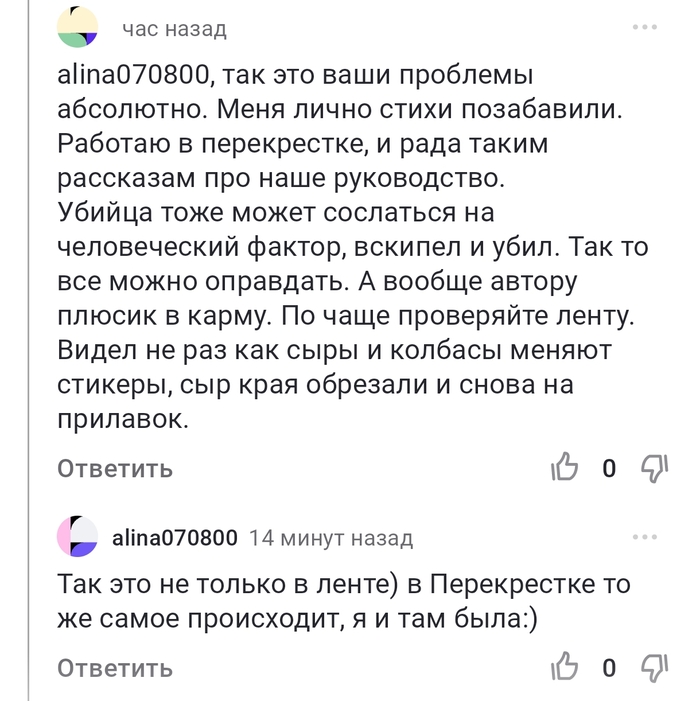Open alina070800 profile from reply header username
This screenshot has height=701, width=700.
[x=175, y=538]
